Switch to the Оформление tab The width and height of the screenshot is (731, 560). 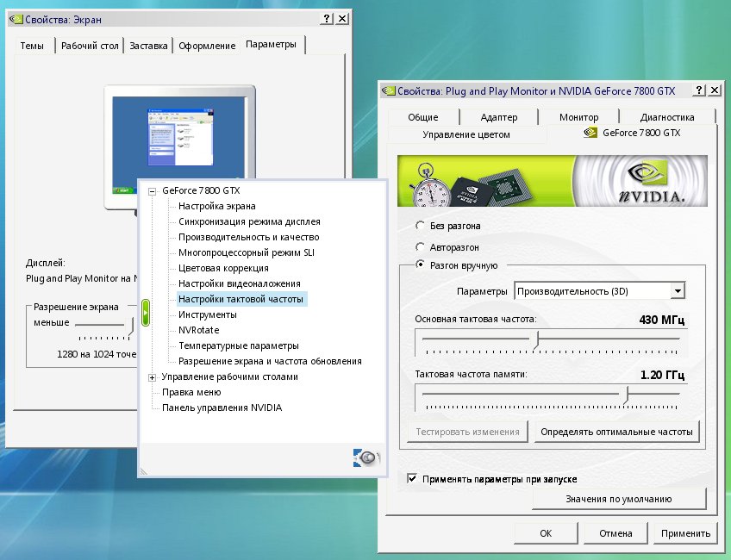pyautogui.click(x=207, y=46)
